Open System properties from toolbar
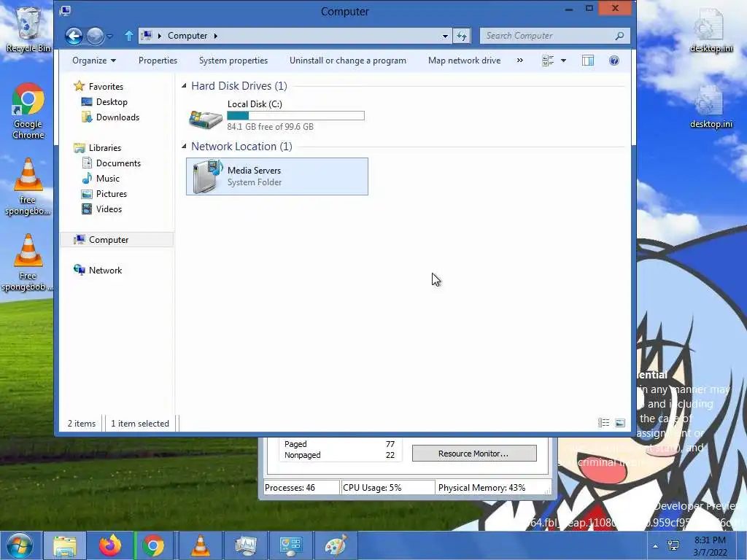 point(233,61)
